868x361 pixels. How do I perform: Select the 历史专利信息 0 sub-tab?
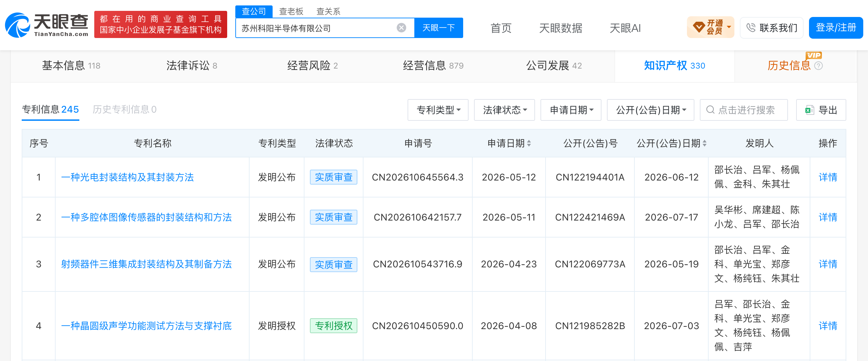(x=124, y=109)
